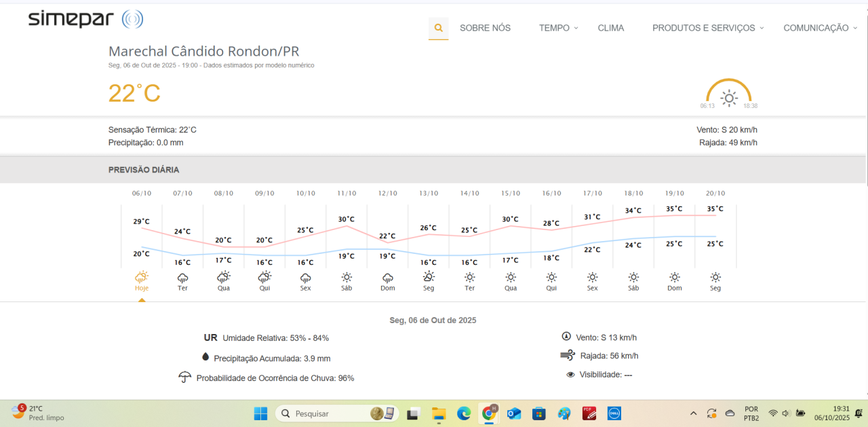Select sunny icon for Seg 20/10

tap(715, 278)
